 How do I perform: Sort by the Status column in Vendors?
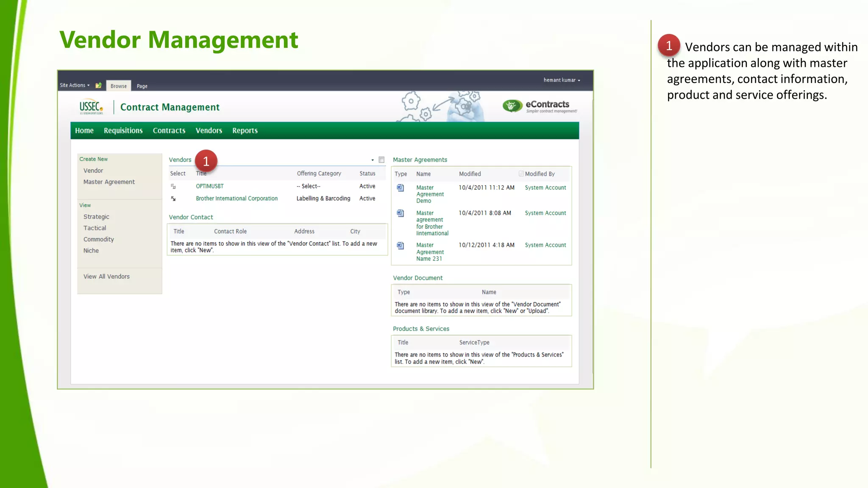point(367,174)
